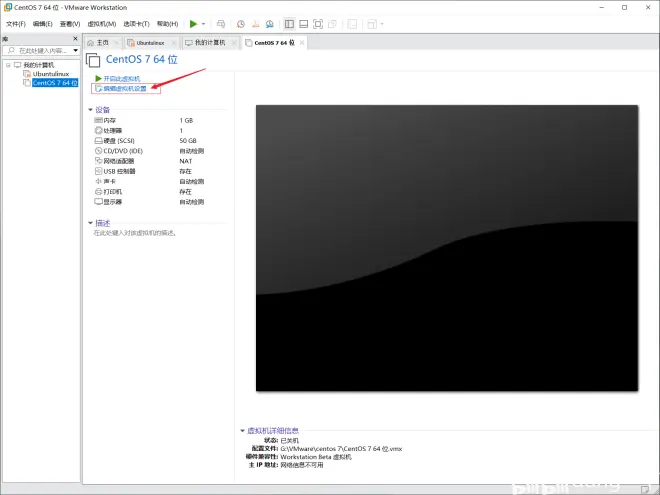Take a snapshot with the clock icon

pyautogui.click(x=241, y=24)
